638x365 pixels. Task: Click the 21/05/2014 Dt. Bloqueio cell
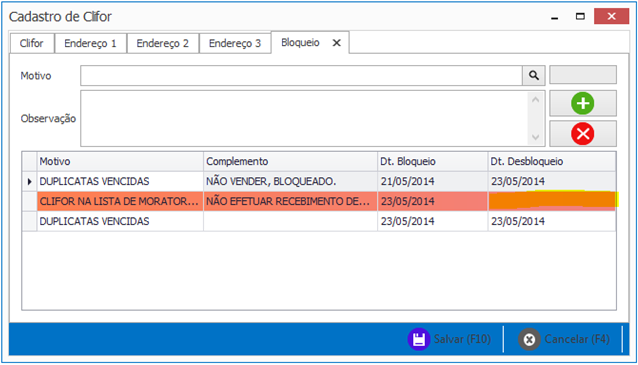433,181
